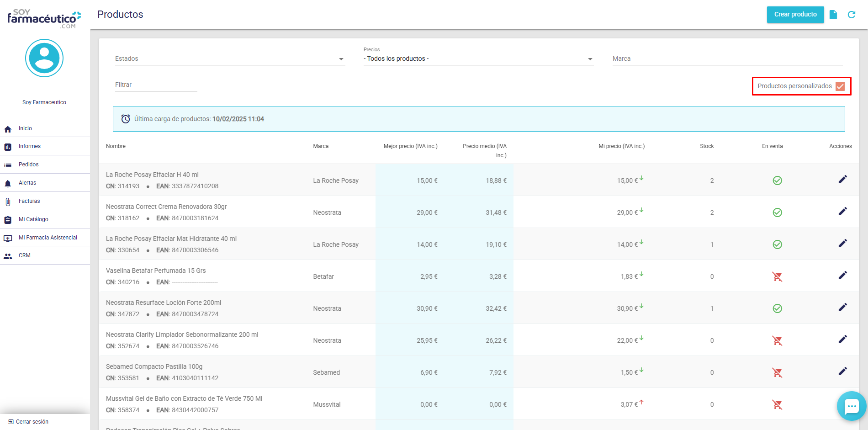
Task: Open the Inicio menu item
Action: [x=45, y=128]
